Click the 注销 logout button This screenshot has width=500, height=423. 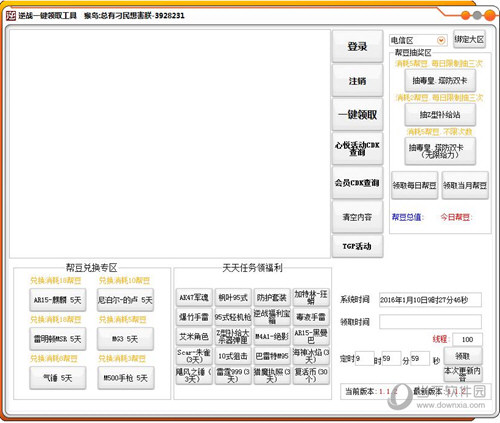pos(357,81)
